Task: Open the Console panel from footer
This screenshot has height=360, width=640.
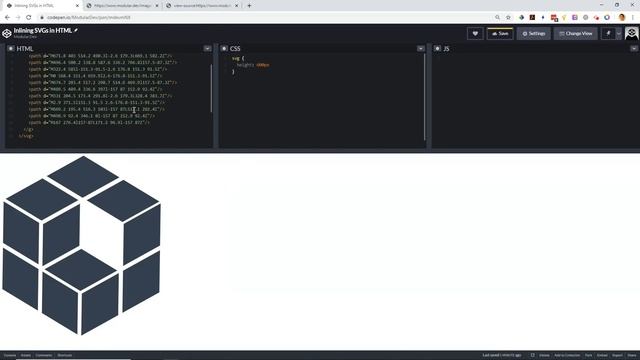Action: [10, 356]
